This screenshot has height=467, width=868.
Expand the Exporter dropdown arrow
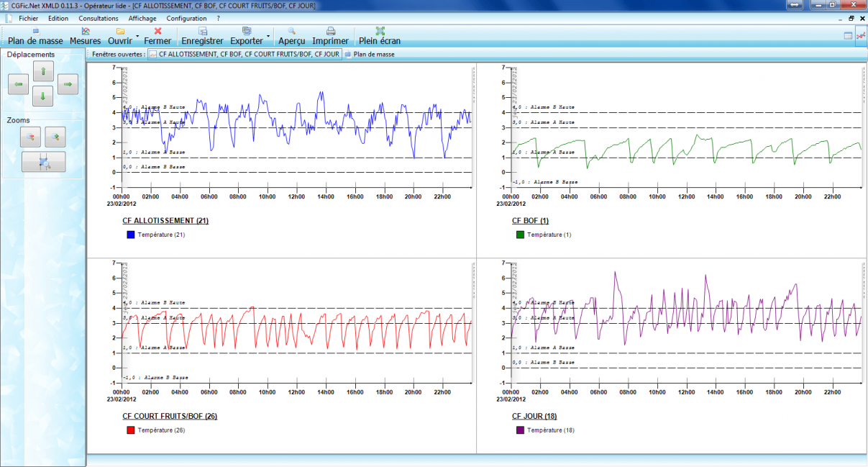268,36
